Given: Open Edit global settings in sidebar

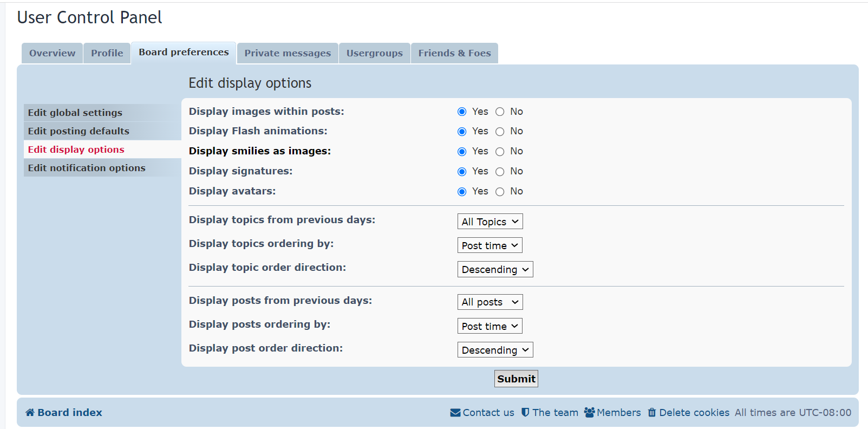Looking at the screenshot, I should (x=75, y=113).
